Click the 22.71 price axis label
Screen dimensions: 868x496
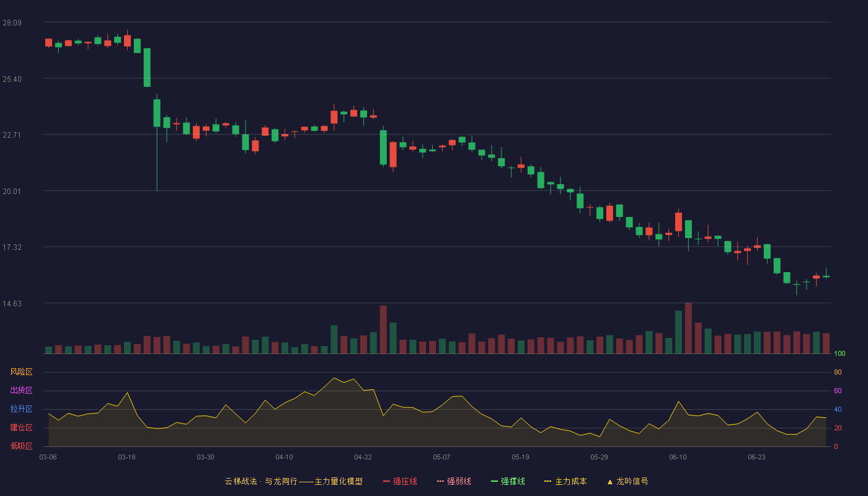12,135
